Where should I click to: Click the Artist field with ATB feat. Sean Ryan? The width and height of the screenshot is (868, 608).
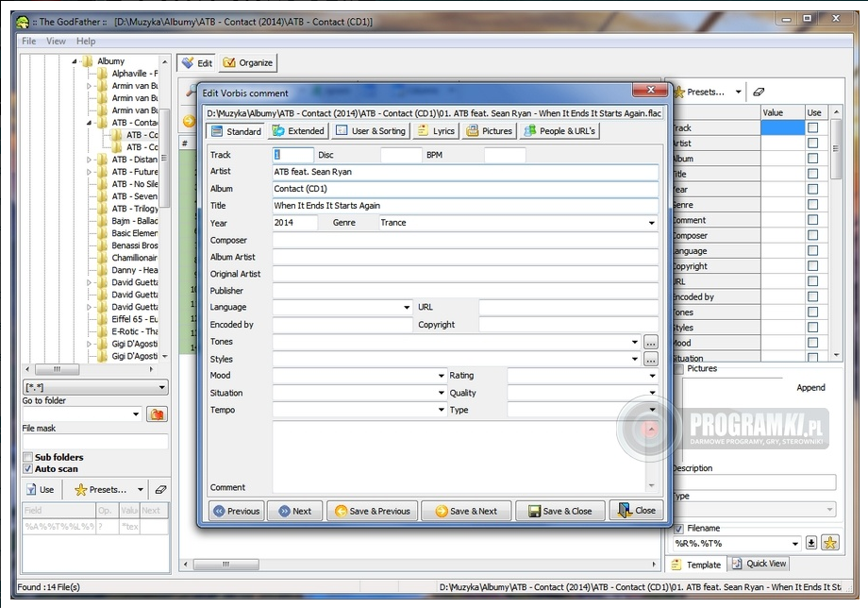pos(465,172)
